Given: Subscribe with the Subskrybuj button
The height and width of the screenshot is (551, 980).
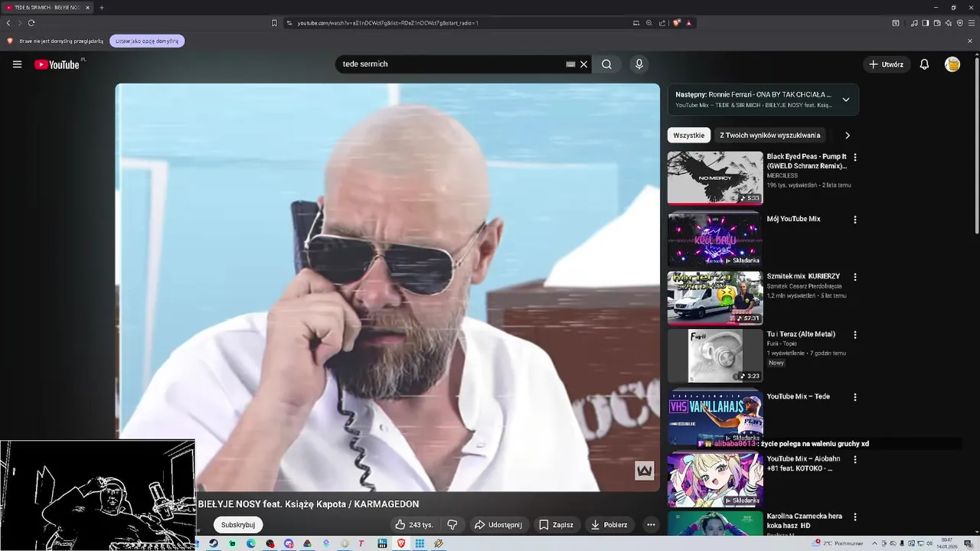Looking at the screenshot, I should (238, 525).
